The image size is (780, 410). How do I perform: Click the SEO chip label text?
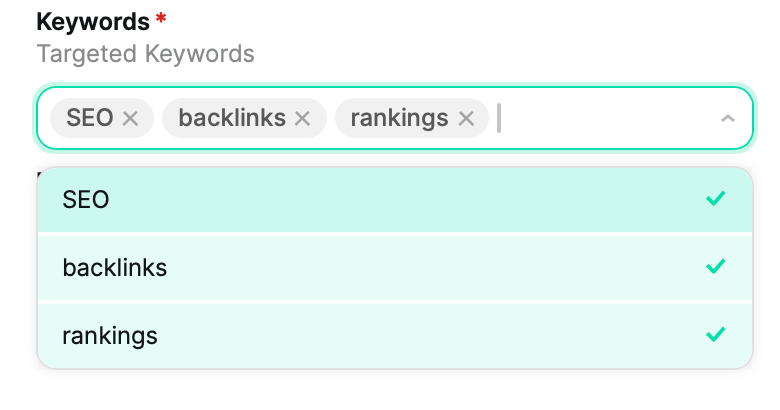pos(90,119)
